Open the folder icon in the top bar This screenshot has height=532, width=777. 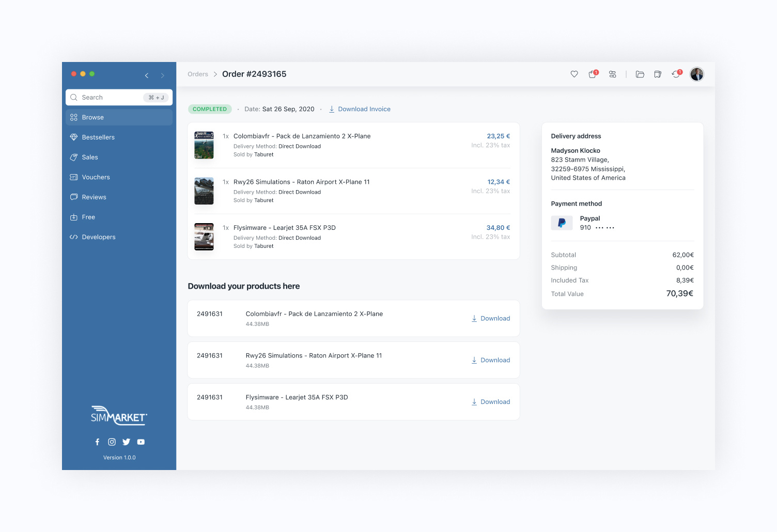point(640,74)
